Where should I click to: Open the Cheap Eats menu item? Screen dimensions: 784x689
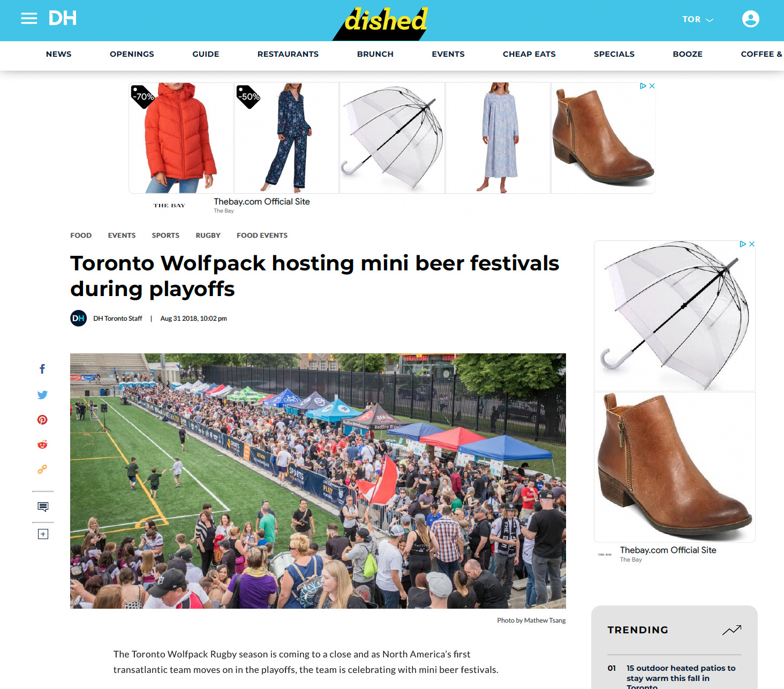pos(529,54)
